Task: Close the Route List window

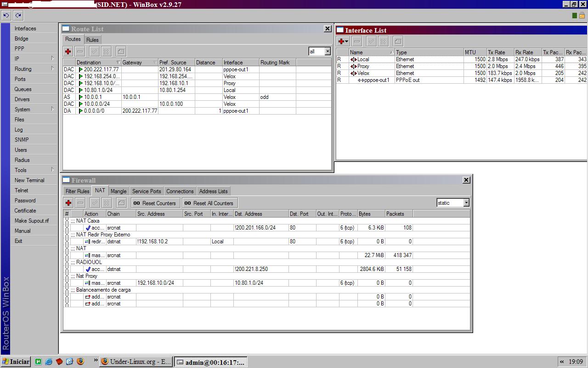Action: 328,29
